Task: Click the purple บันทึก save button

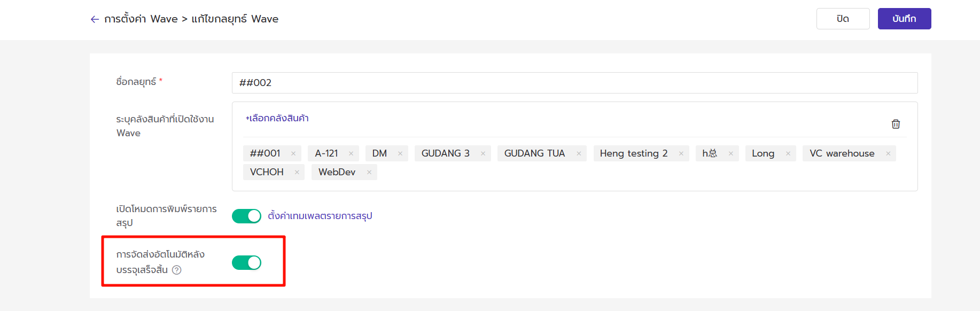Action: pyautogui.click(x=904, y=19)
